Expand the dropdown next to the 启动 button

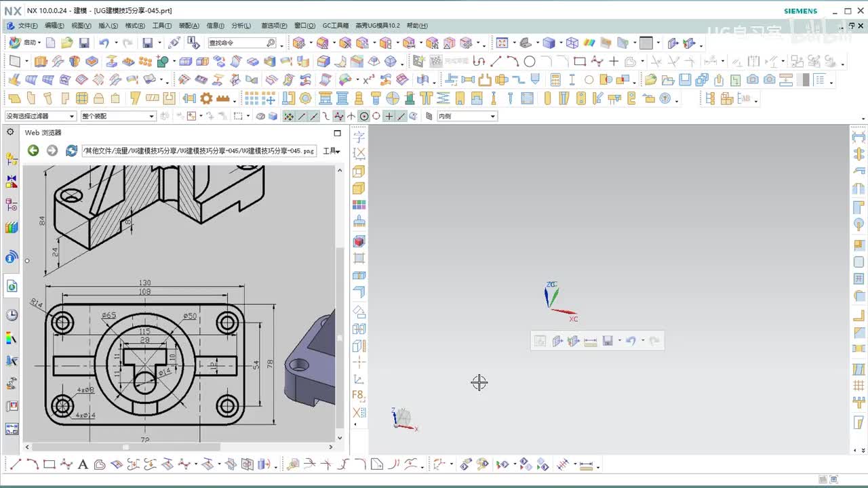[41, 43]
